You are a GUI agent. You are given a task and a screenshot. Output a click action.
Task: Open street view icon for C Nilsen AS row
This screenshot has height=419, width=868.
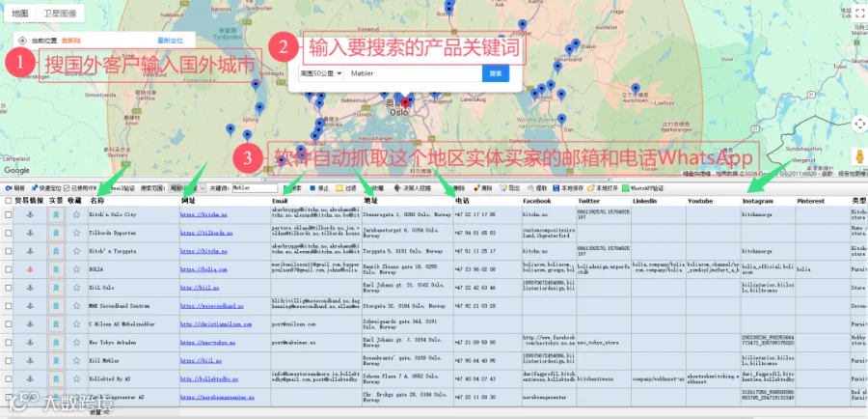[56, 324]
